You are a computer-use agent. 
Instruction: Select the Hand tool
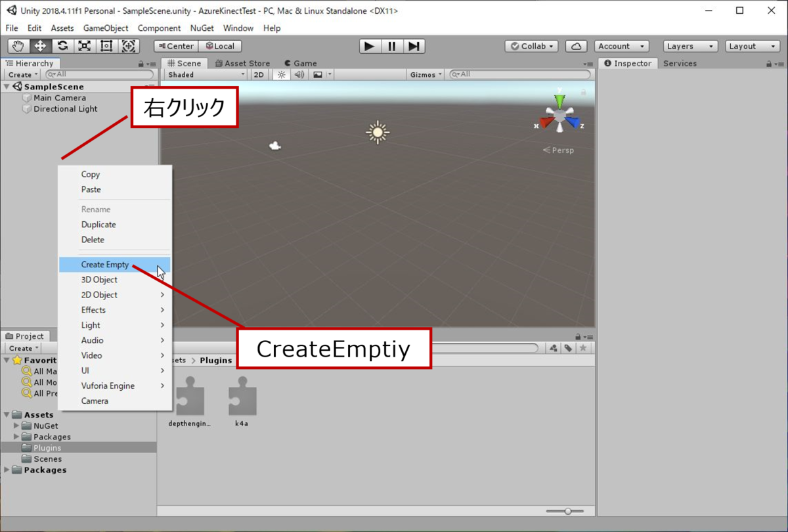tap(19, 46)
